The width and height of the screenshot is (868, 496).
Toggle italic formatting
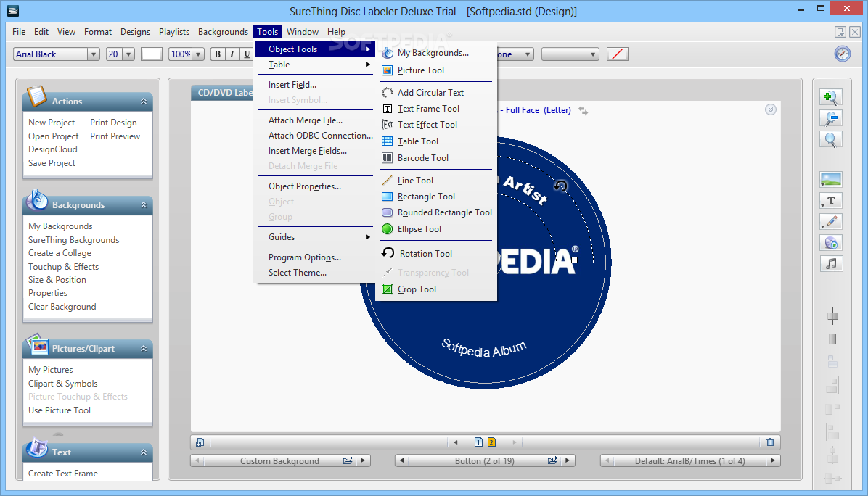(232, 54)
